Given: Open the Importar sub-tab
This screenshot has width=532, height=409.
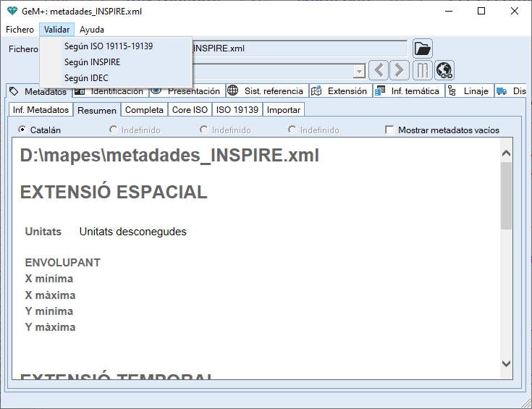Looking at the screenshot, I should pyautogui.click(x=283, y=110).
